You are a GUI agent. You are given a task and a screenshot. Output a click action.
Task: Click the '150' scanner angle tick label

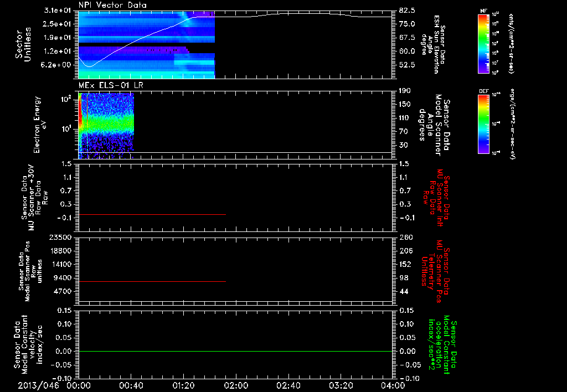[x=405, y=104]
